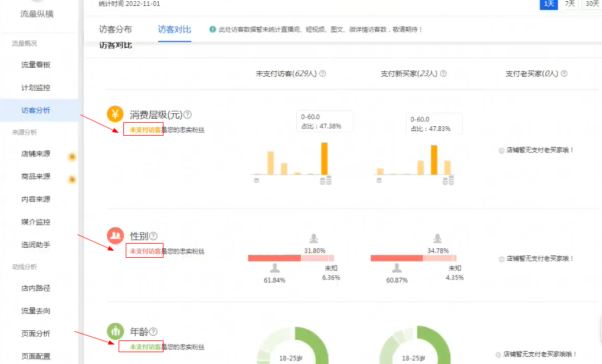The width and height of the screenshot is (602, 364).
Task: Select the 7天 time range
Action: coord(570,4)
